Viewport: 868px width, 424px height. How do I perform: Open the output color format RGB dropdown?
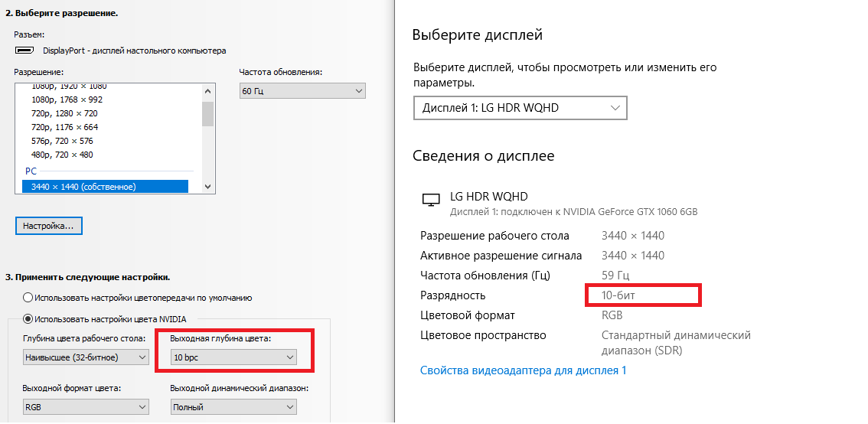tap(86, 407)
